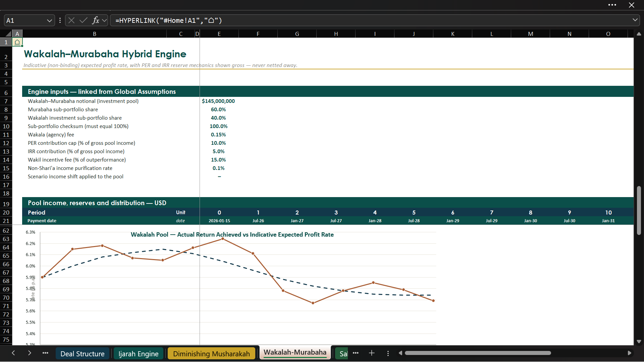Click the add new sheet plus icon

[x=372, y=353]
